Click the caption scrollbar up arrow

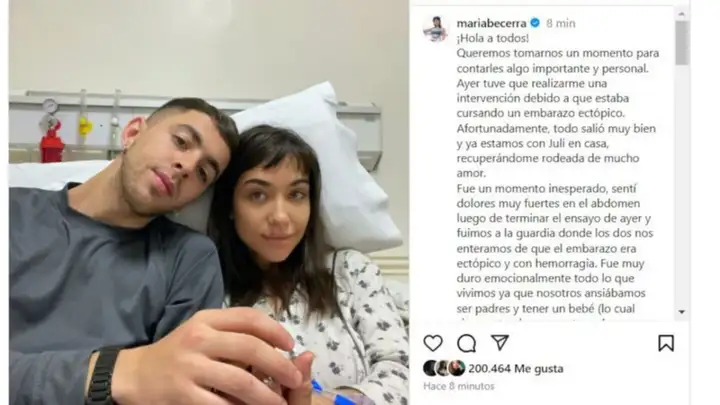(681, 14)
